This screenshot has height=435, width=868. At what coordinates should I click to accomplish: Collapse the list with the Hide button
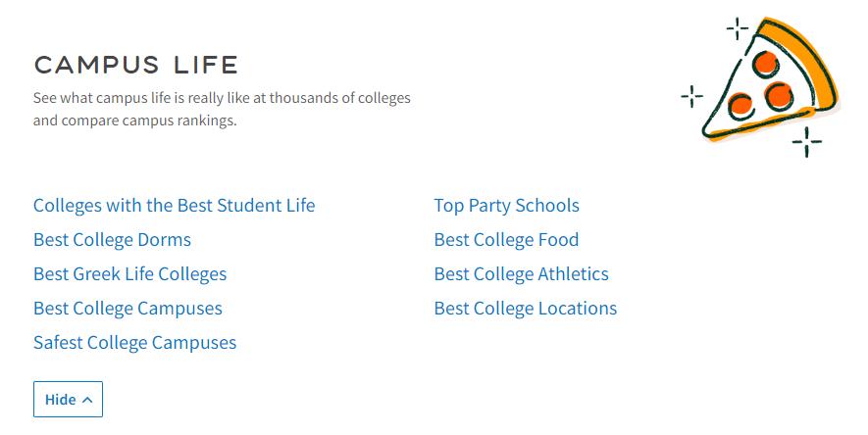click(x=68, y=399)
